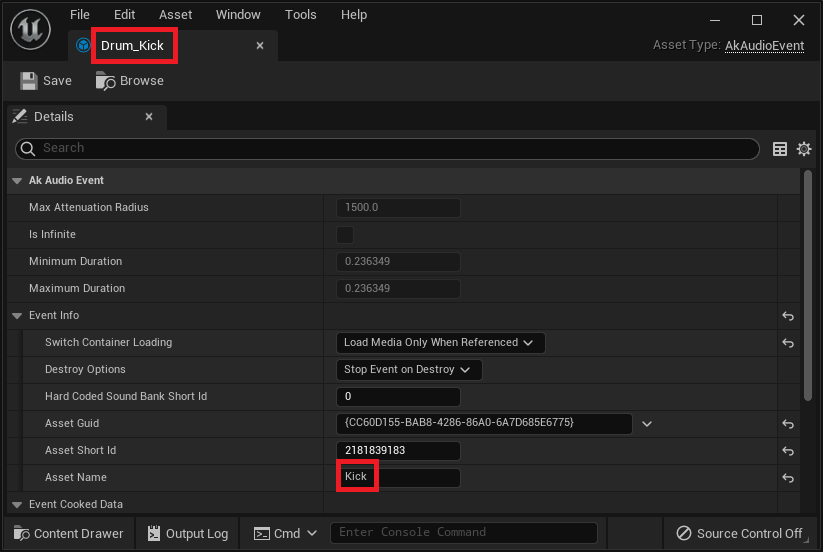Open the Output Log panel
Image resolution: width=823 pixels, height=552 pixels.
point(188,533)
